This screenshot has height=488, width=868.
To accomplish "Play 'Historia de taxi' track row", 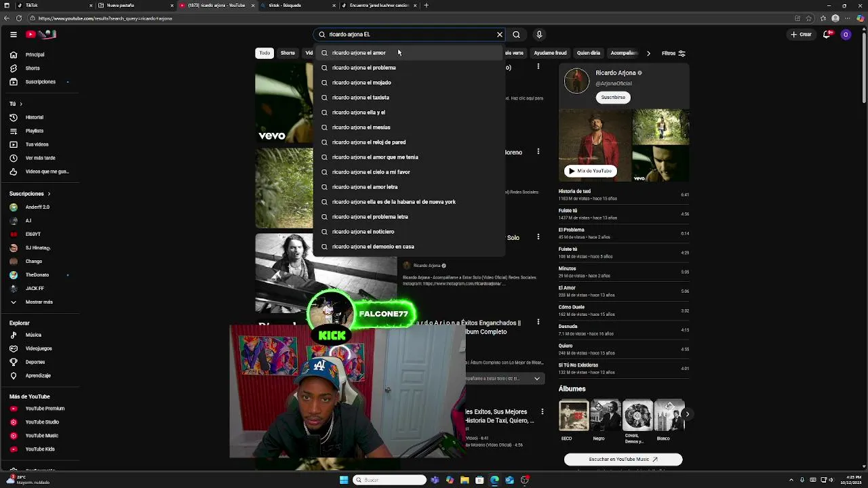I will 624,195.
